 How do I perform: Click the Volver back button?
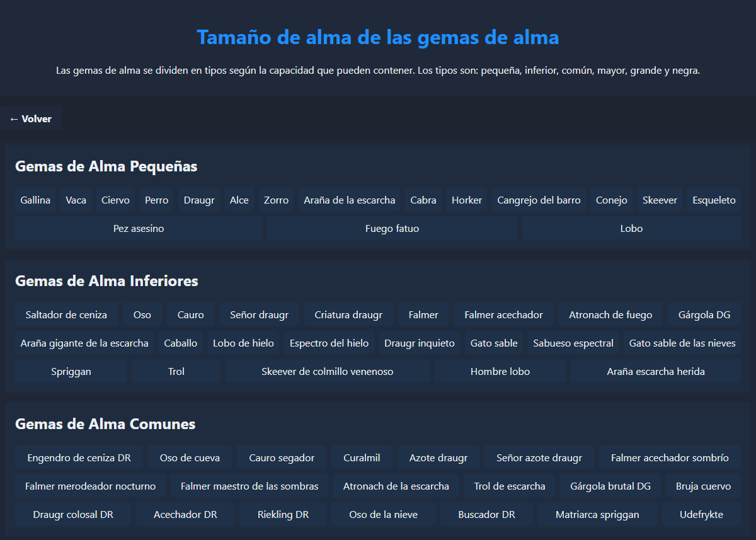pos(31,118)
